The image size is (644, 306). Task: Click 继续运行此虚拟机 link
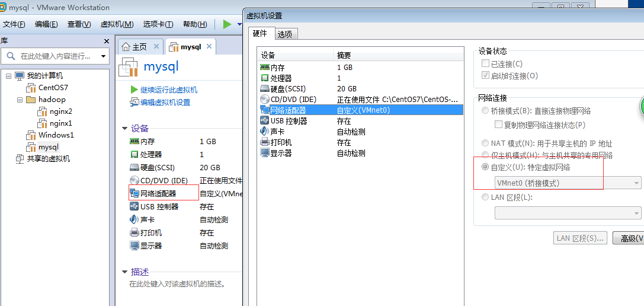(x=169, y=90)
